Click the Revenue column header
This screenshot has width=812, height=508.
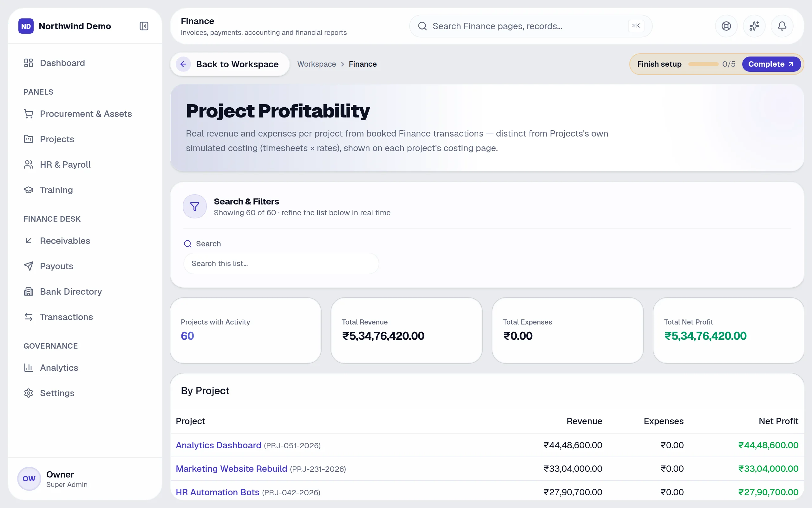584,421
